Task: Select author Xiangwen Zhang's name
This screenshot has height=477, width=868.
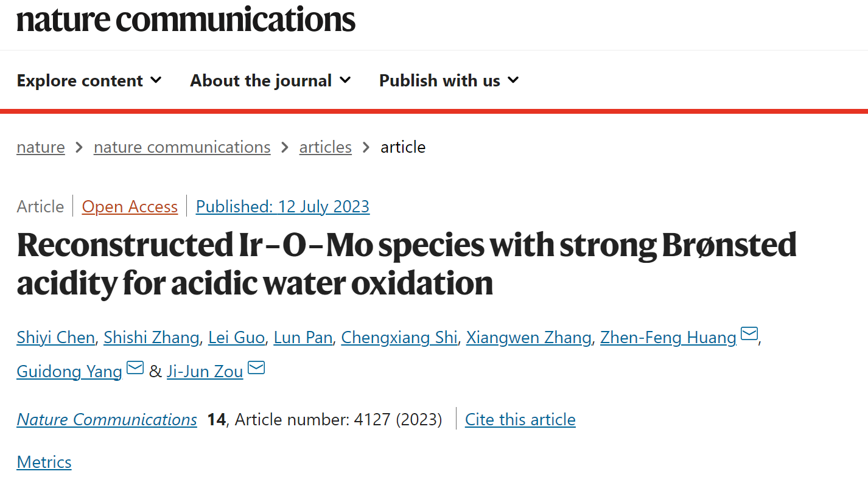Action: tap(529, 338)
